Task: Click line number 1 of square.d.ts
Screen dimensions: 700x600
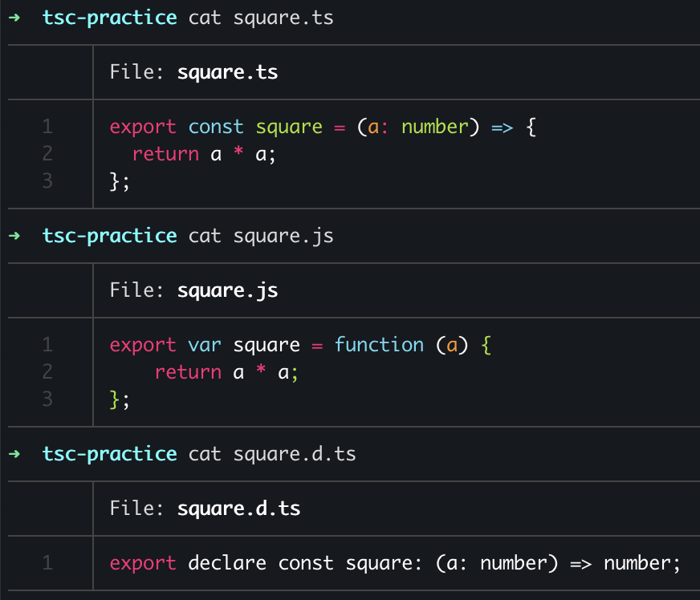Action: pos(48,563)
